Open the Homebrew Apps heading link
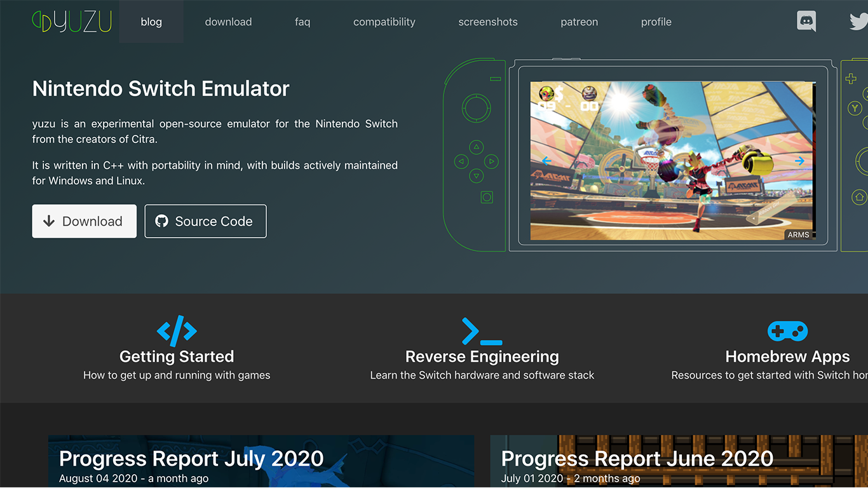Image resolution: width=868 pixels, height=488 pixels. click(x=787, y=356)
